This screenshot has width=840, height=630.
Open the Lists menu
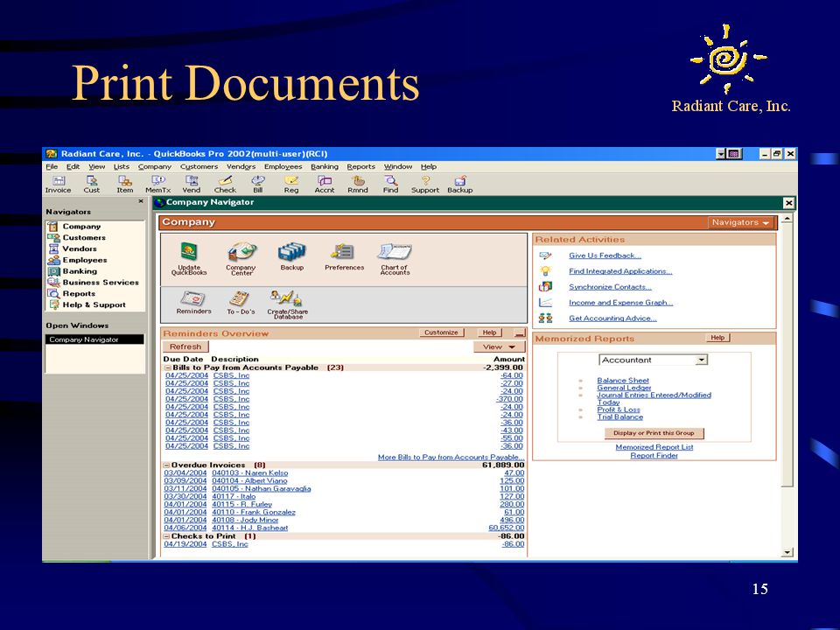click(121, 166)
